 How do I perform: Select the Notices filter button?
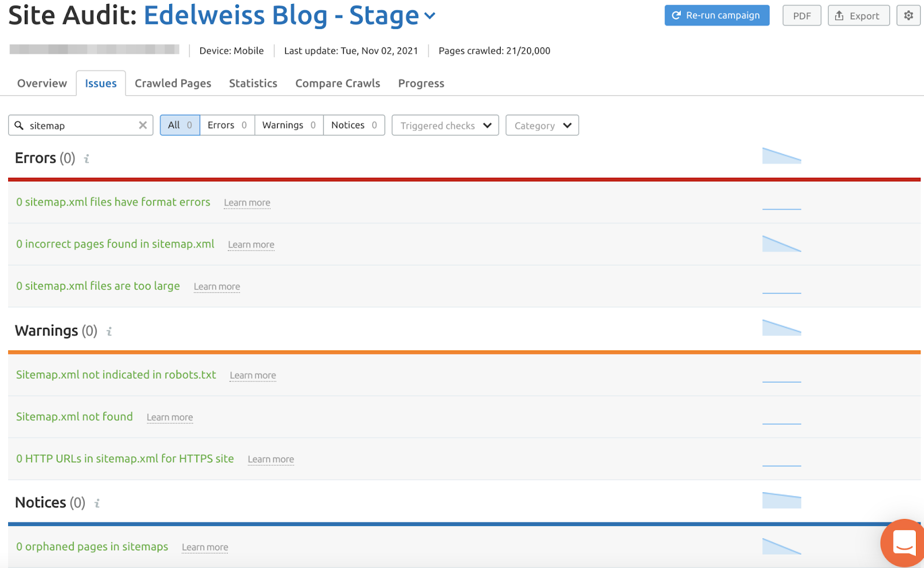[x=354, y=125]
